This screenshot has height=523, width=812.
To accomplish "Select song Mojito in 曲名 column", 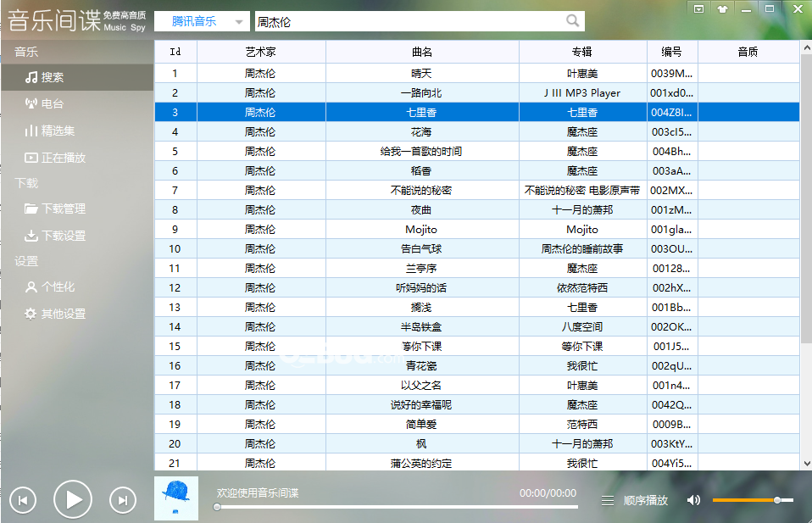I will click(x=421, y=230).
